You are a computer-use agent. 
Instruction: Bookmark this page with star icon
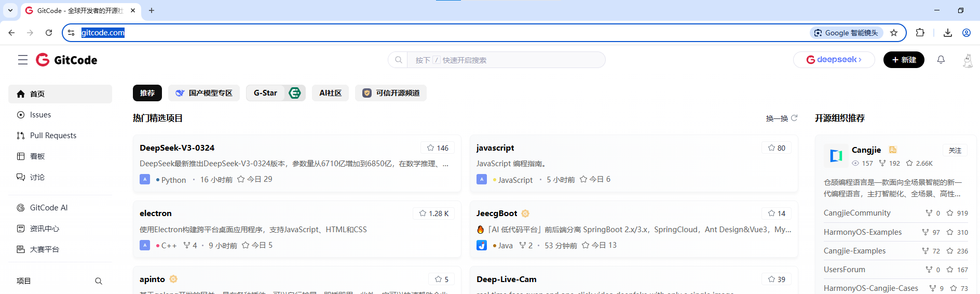pos(894,33)
